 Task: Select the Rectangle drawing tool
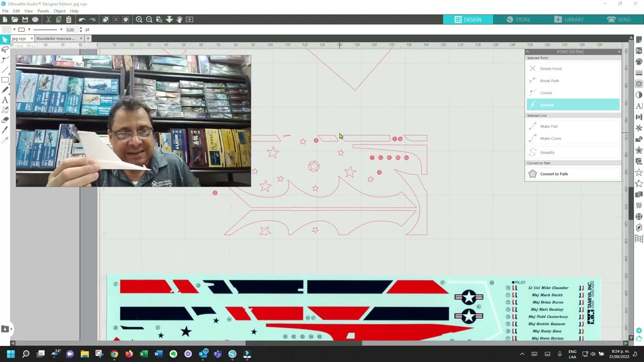5,79
